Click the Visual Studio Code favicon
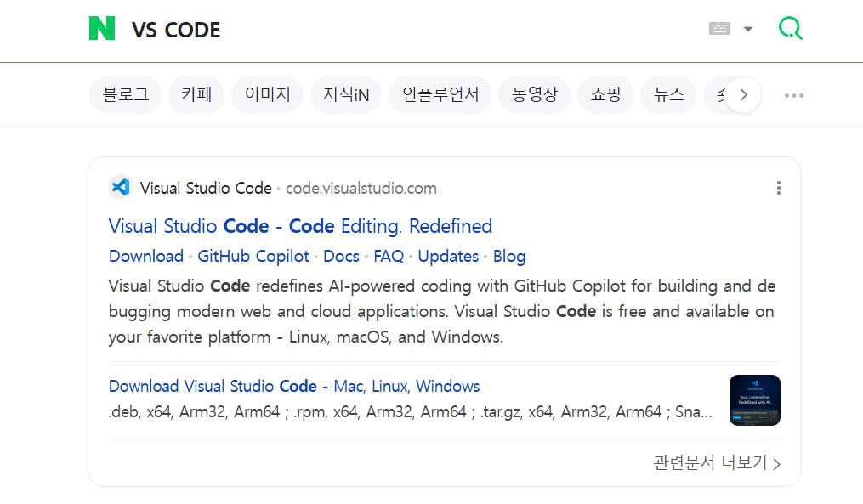This screenshot has width=863, height=504. pos(121,188)
